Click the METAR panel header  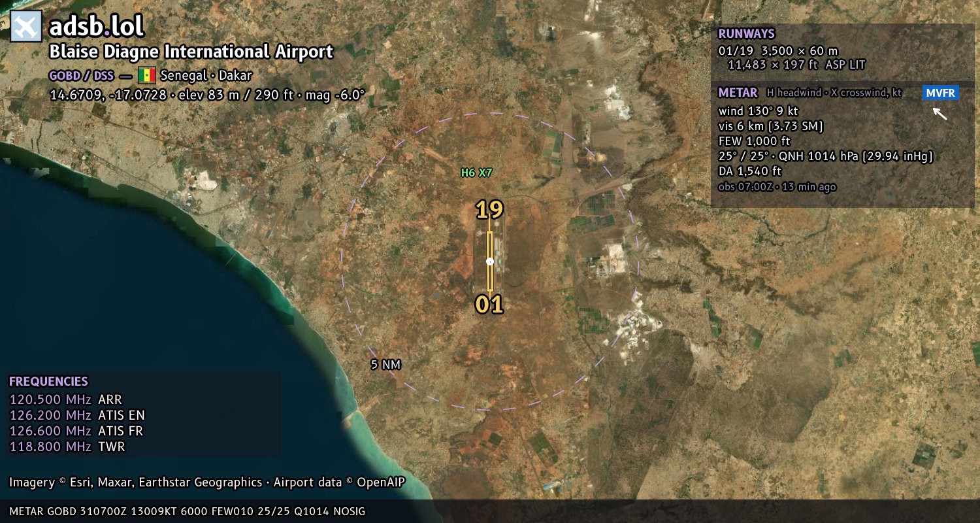[738, 93]
